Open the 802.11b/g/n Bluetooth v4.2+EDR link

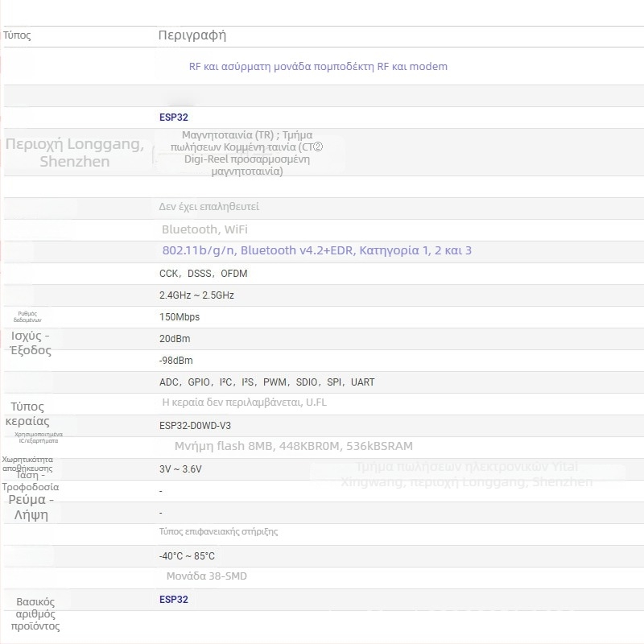[x=316, y=250]
